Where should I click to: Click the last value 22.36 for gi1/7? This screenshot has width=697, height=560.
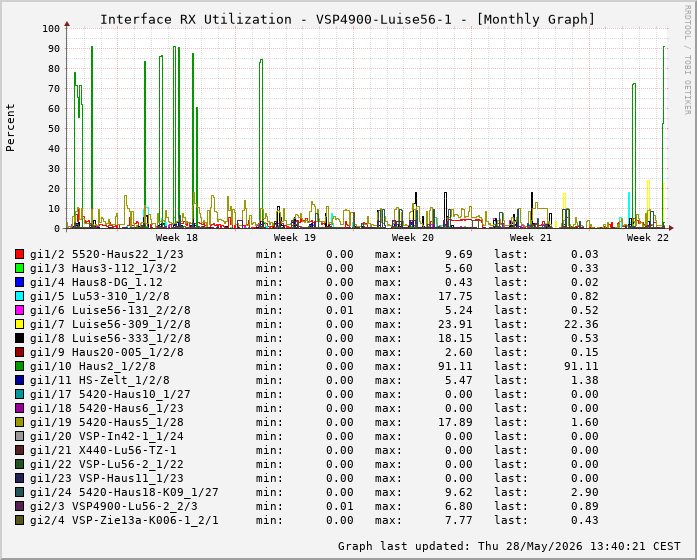point(581,324)
